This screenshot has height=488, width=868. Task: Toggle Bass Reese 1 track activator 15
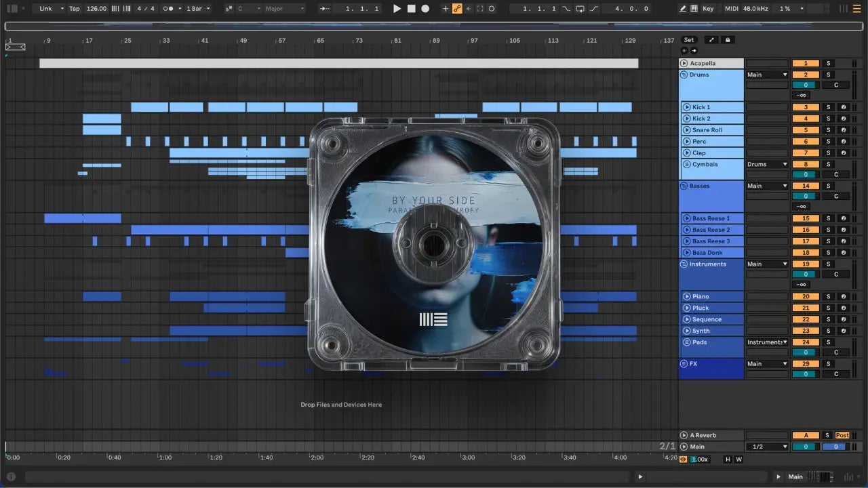click(x=806, y=218)
